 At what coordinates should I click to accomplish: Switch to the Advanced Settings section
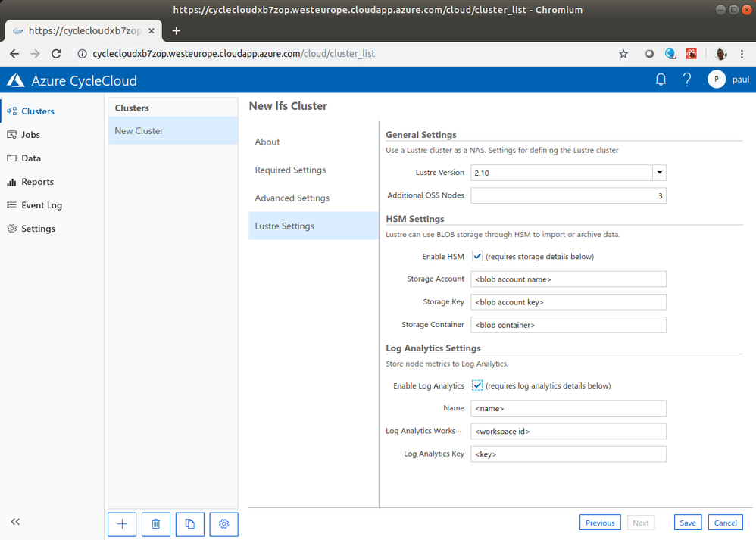coord(314,198)
